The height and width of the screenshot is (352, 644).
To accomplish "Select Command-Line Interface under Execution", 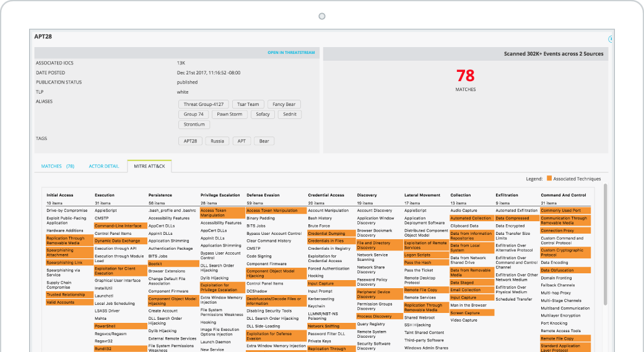I will pos(120,226).
